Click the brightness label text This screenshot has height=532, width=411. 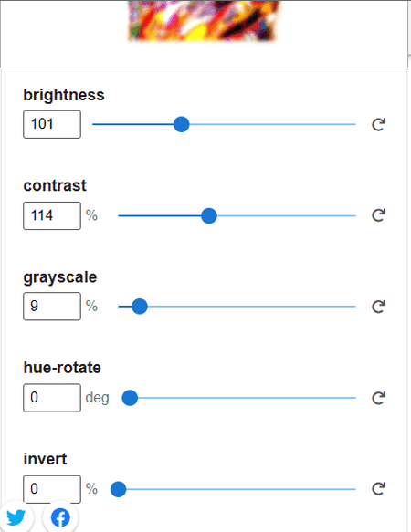[64, 95]
